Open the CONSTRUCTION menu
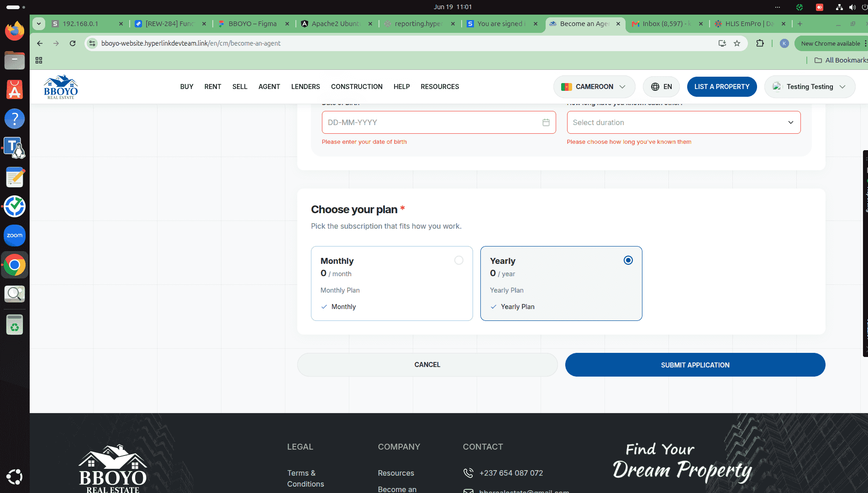 [x=357, y=87]
